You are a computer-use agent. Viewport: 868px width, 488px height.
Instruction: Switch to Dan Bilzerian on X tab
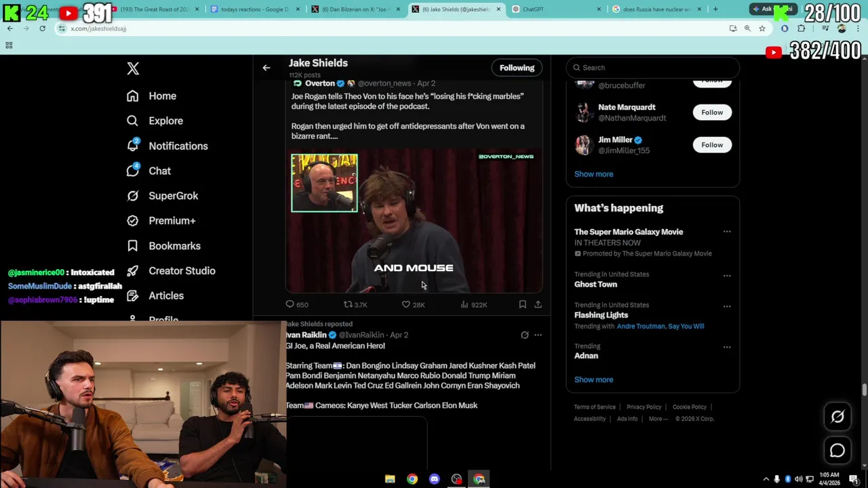click(356, 9)
